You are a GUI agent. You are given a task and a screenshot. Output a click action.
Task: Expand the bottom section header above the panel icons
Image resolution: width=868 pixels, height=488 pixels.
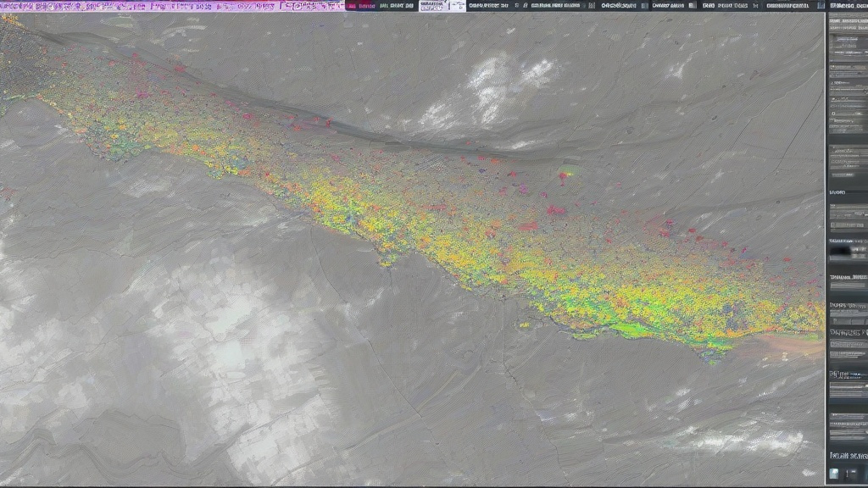[847, 454]
